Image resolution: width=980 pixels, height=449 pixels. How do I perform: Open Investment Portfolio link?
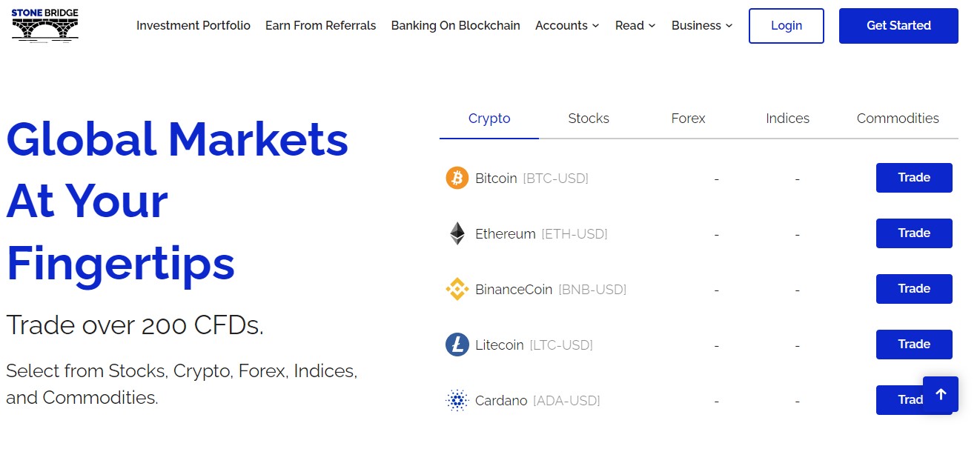click(193, 25)
